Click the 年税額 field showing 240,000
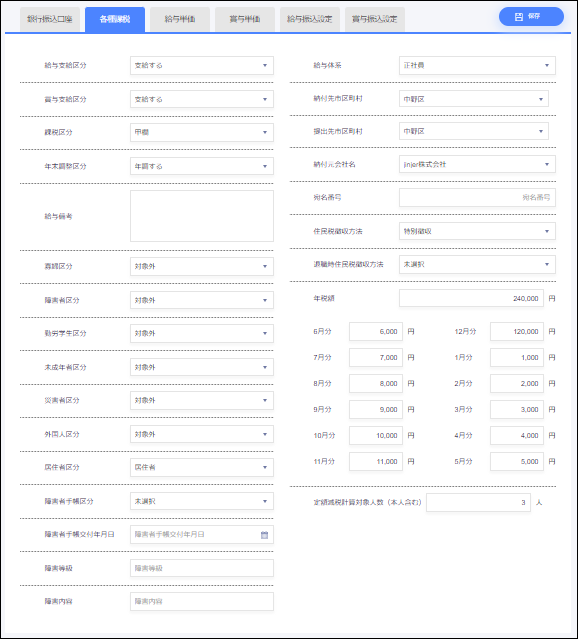578x639 pixels. point(471,299)
